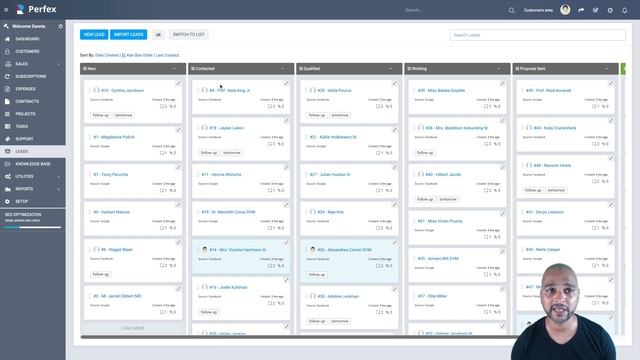Open Knowledge Base in the sidebar
The image size is (640, 360).
coord(33,164)
